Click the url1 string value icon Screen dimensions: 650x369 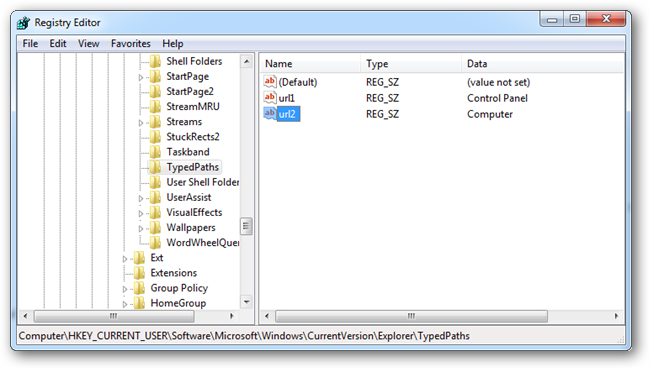click(270, 98)
